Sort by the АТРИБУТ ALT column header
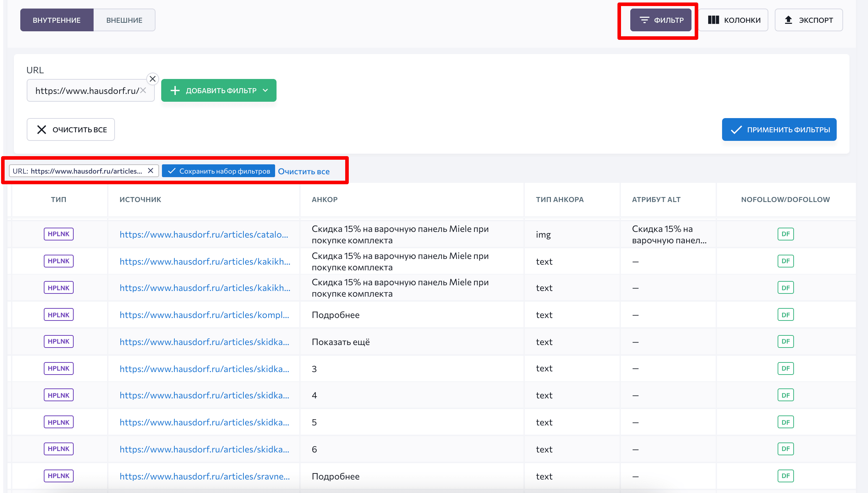868x493 pixels. (x=656, y=200)
